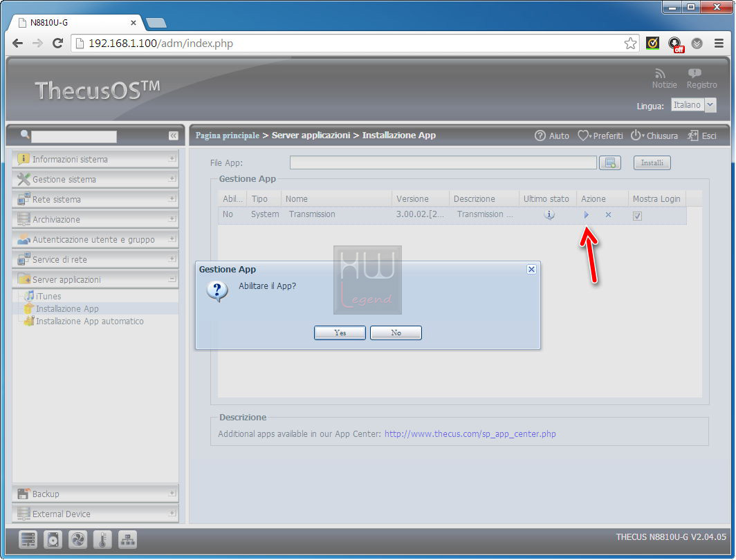
Task: Click the 3.00.02 version cell
Action: click(x=420, y=214)
